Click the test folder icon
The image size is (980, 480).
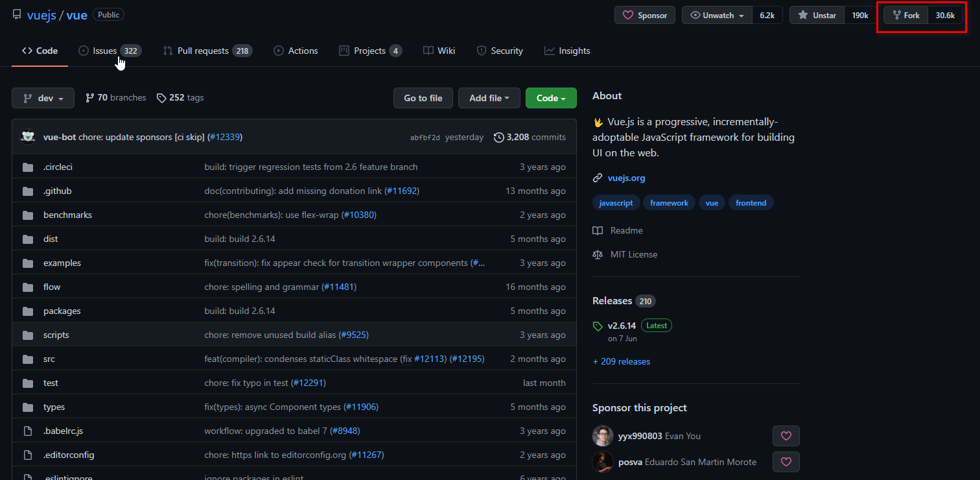click(28, 383)
